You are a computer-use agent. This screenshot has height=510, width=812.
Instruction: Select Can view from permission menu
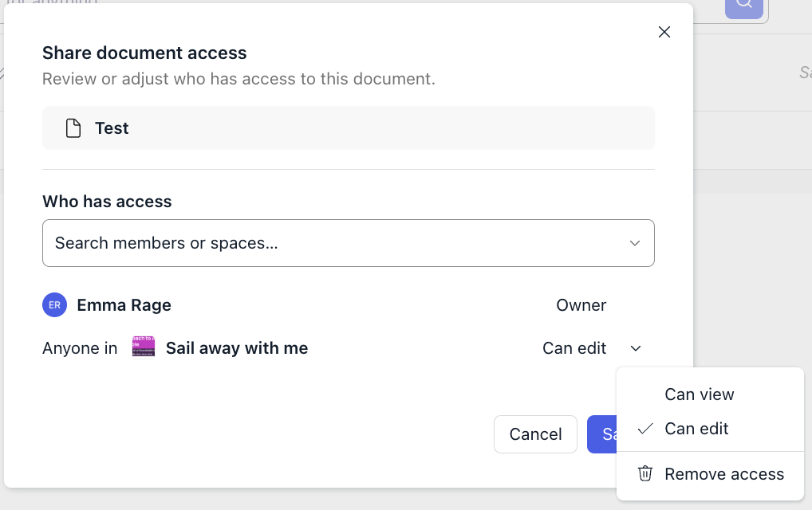point(700,394)
